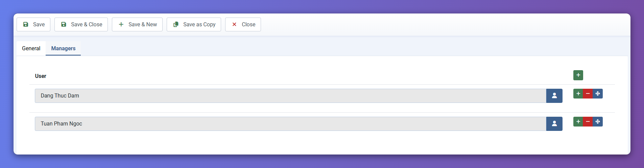
Task: Click Save as Copy button
Action: point(194,24)
